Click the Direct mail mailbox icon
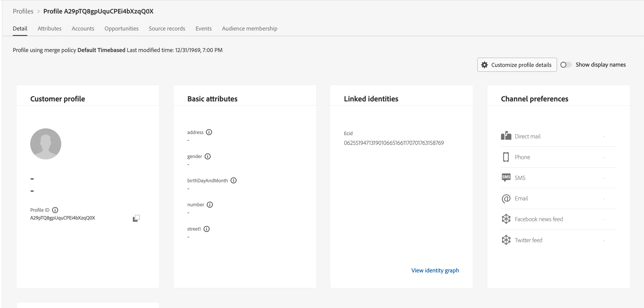Screen dimensions: 644x308 (506, 136)
